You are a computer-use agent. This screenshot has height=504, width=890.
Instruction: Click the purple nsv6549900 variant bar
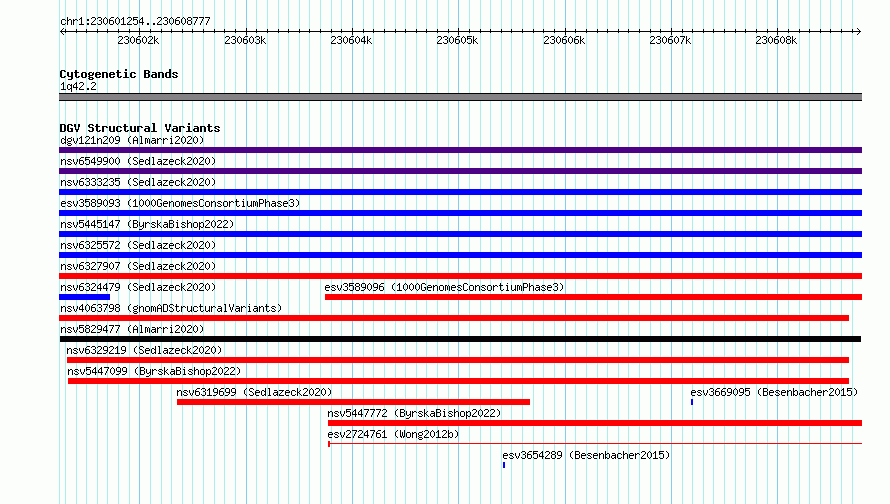(460, 171)
